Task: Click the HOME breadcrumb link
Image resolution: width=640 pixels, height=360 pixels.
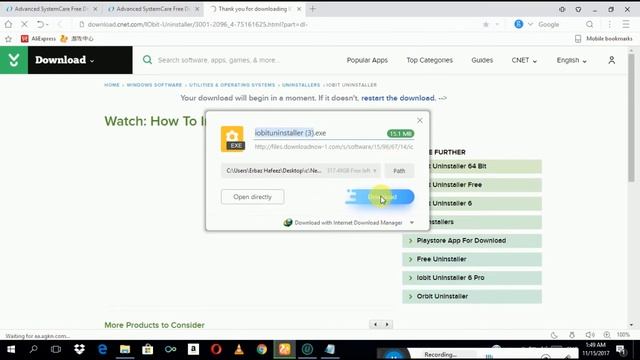Action: click(x=112, y=85)
